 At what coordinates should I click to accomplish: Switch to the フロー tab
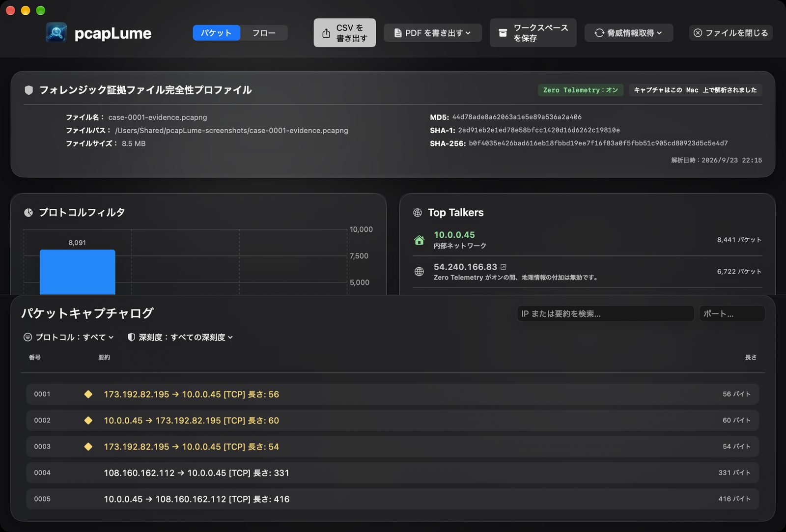[x=264, y=33]
